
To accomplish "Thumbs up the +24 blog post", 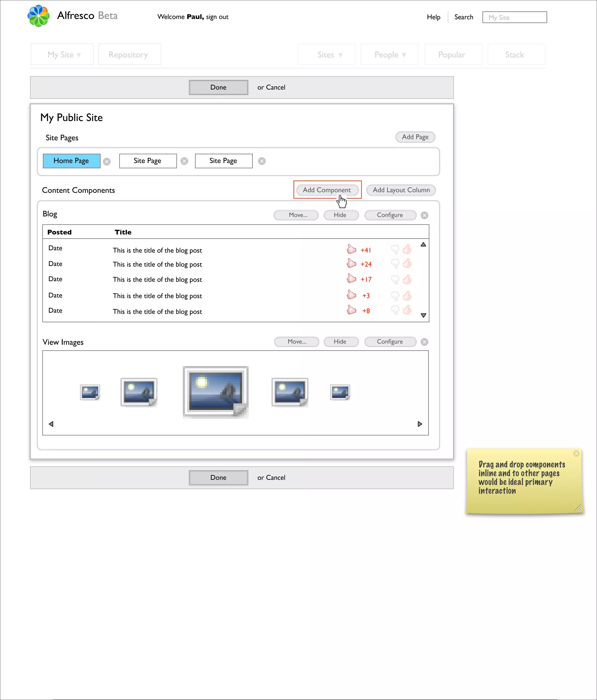I will tap(407, 263).
